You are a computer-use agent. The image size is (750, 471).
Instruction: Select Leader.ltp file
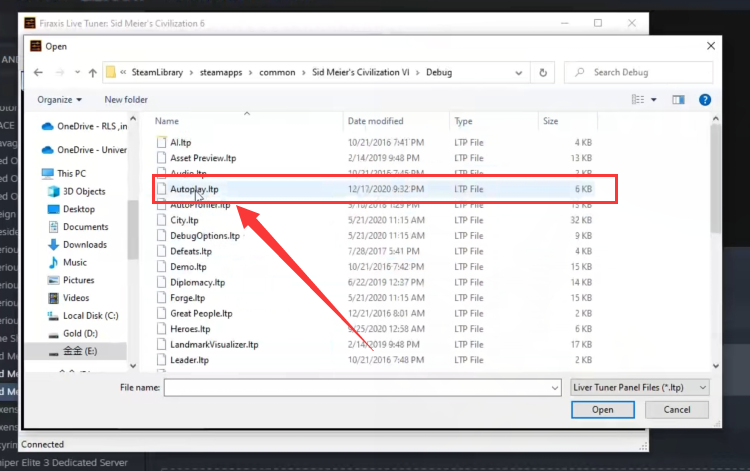[x=189, y=360]
